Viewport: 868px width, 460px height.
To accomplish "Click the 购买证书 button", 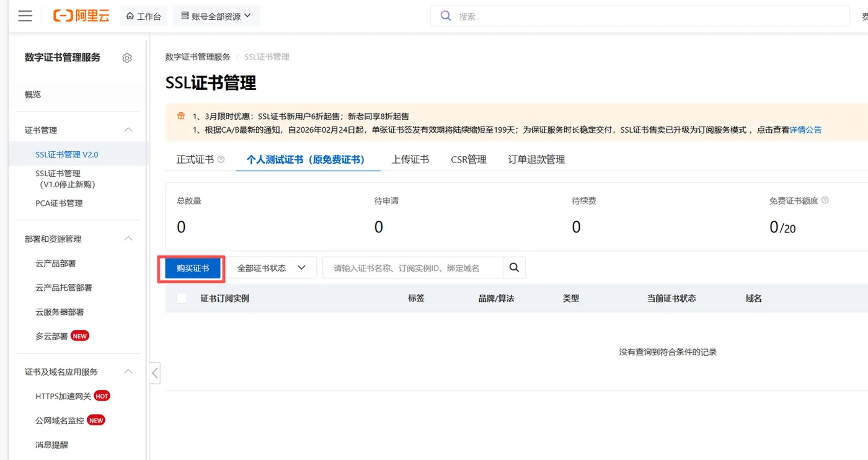I will click(193, 268).
